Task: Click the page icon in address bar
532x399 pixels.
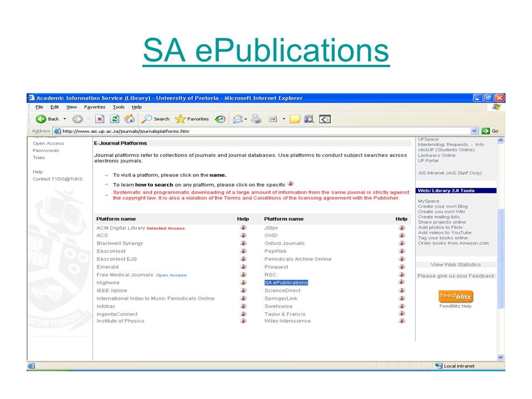Action: pos(57,131)
